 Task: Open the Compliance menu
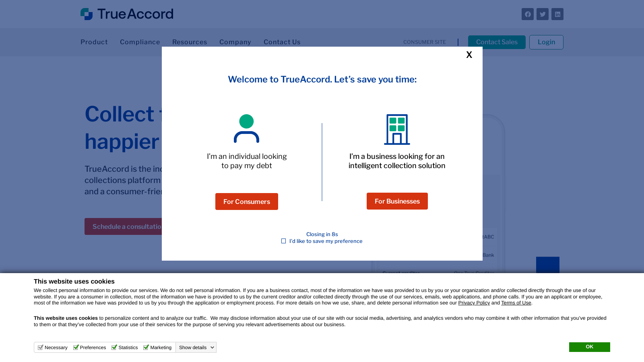[x=140, y=42]
